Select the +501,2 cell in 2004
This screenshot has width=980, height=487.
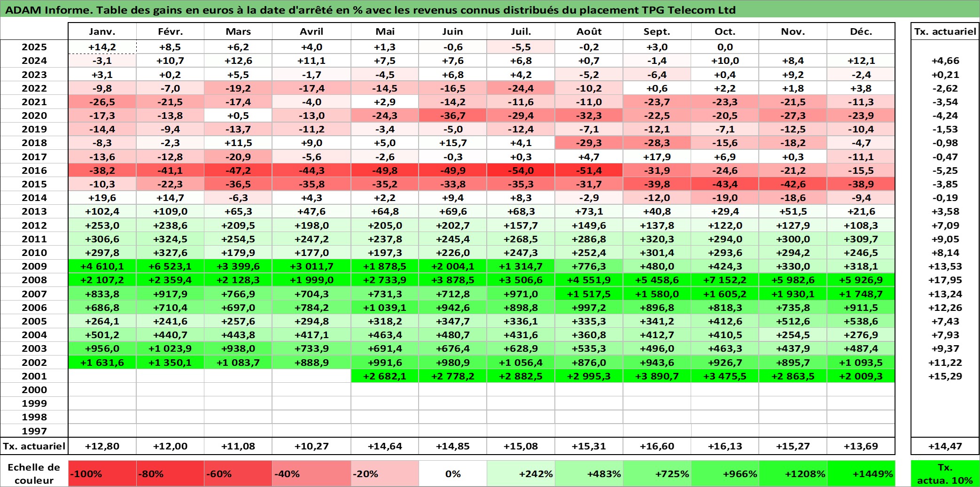102,335
